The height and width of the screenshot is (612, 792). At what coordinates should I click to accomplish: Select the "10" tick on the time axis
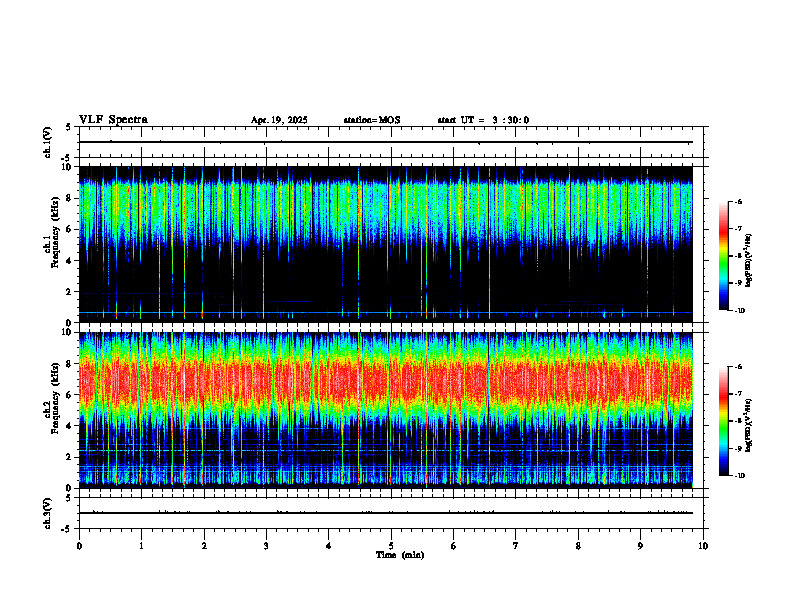pos(703,546)
